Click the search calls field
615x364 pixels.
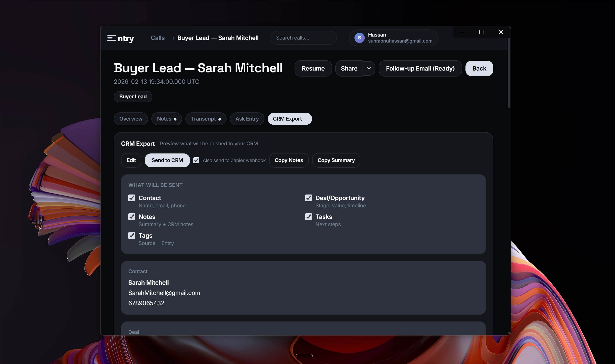pyautogui.click(x=304, y=38)
